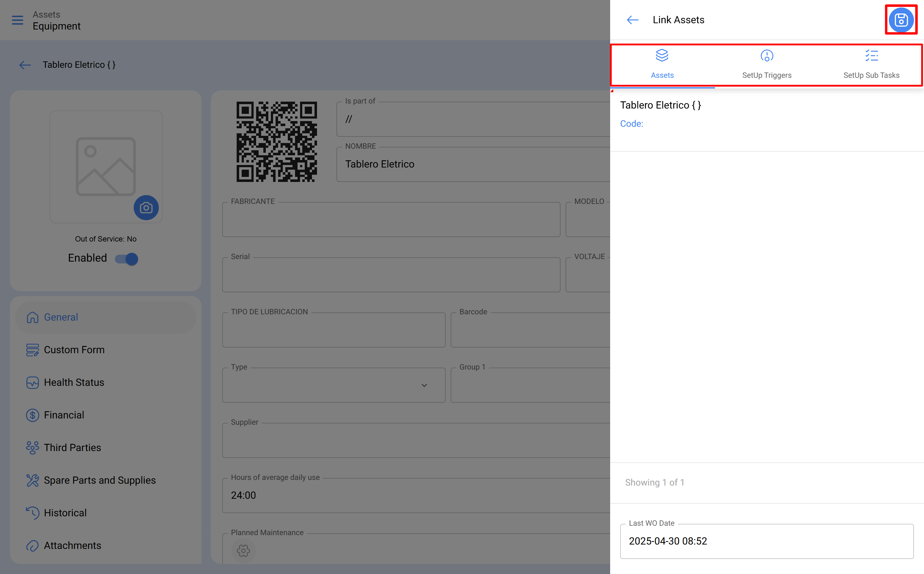Click the Assets Equipment header title
The height and width of the screenshot is (574, 924).
[56, 20]
